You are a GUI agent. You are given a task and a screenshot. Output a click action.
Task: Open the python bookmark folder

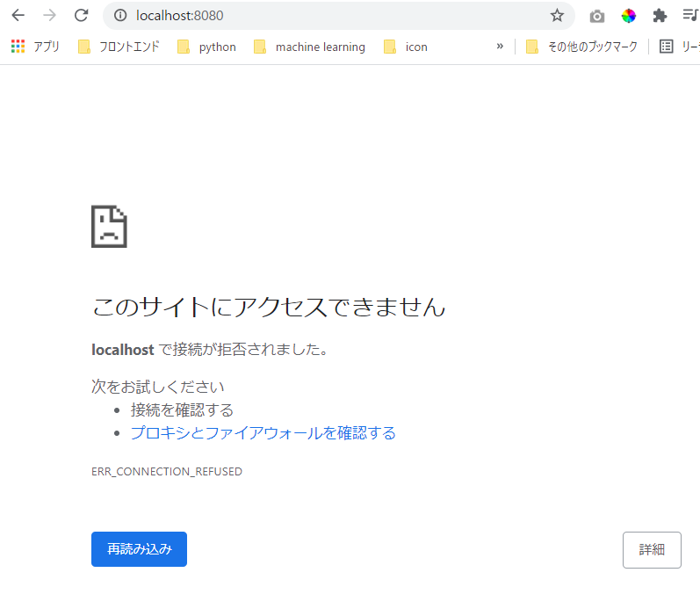[206, 47]
